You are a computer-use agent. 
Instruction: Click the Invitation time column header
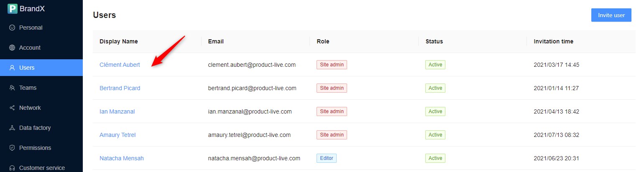click(553, 41)
